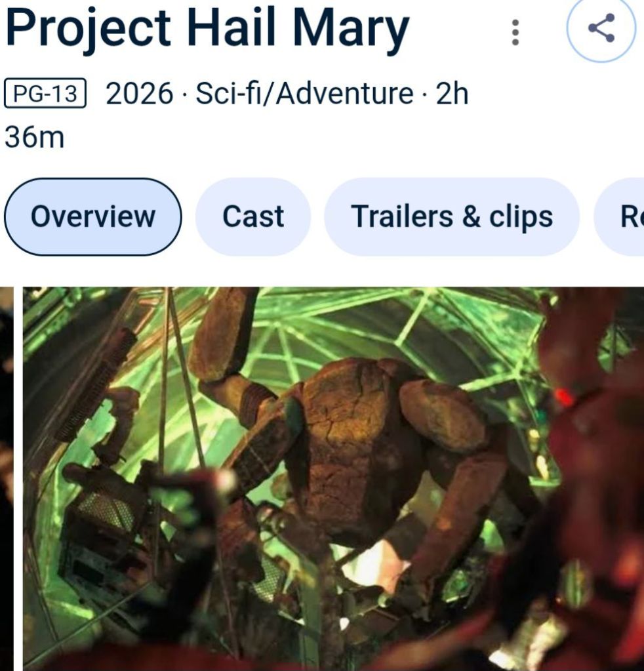This screenshot has height=671, width=644.
Task: Open the partially visible image at left edge
Action: tap(7, 479)
